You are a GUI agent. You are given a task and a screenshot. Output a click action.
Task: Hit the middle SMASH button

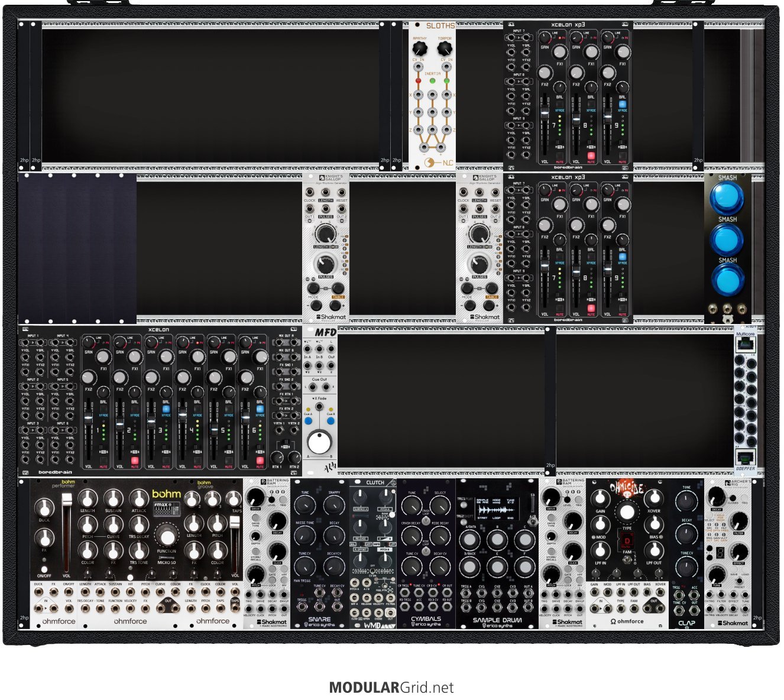pos(727,239)
